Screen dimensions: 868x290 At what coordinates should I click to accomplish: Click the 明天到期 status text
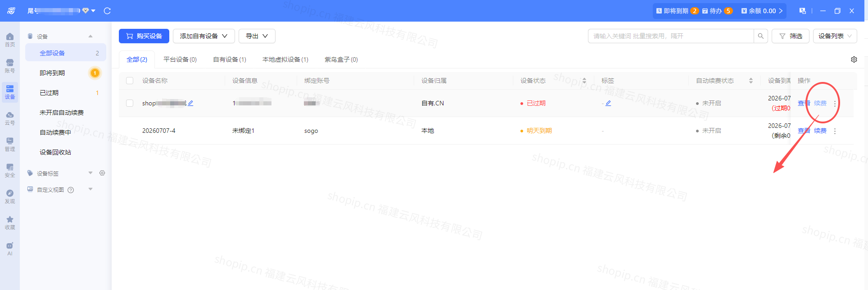click(x=539, y=131)
